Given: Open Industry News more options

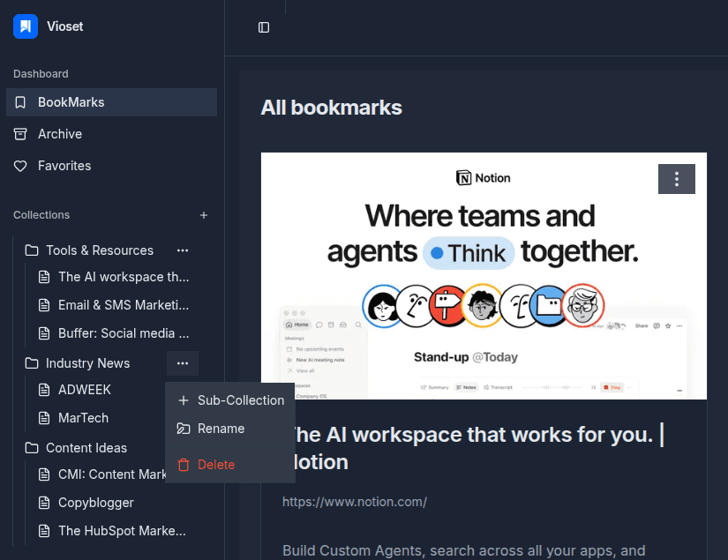Looking at the screenshot, I should [183, 363].
